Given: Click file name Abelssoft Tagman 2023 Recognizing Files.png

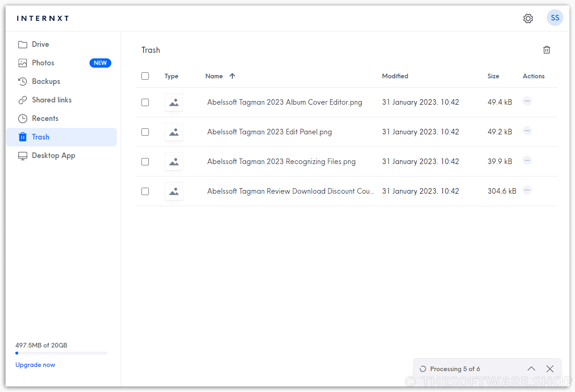Looking at the screenshot, I should 281,162.
